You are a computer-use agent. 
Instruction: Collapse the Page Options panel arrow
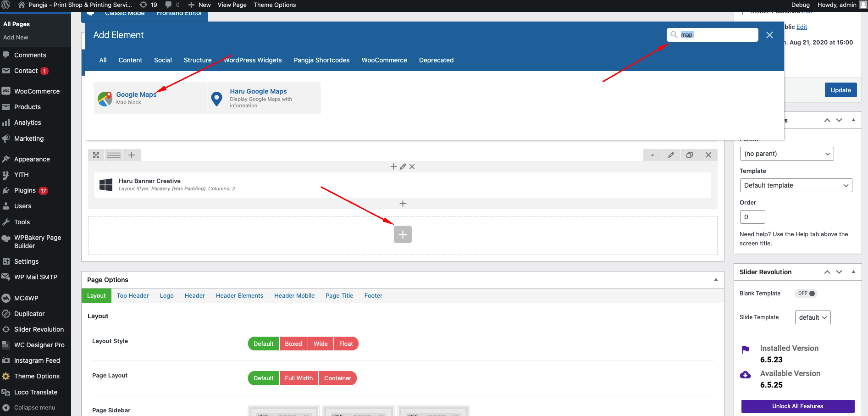pyautogui.click(x=716, y=280)
